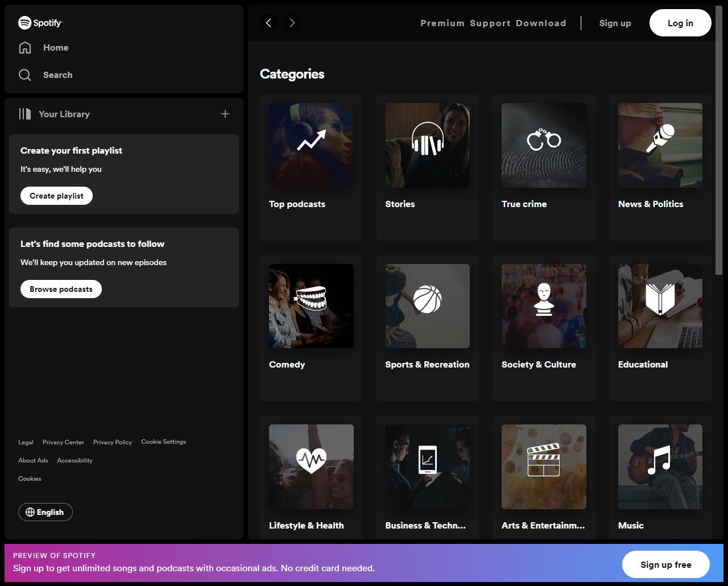Image resolution: width=728 pixels, height=586 pixels.
Task: Open the English language selector
Action: (x=45, y=512)
